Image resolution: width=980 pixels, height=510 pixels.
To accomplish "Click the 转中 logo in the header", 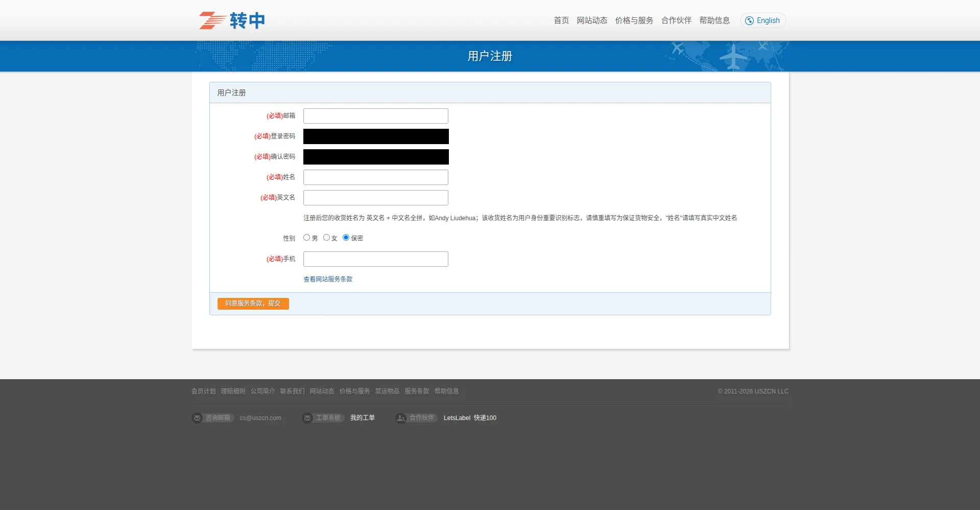I will pos(232,20).
